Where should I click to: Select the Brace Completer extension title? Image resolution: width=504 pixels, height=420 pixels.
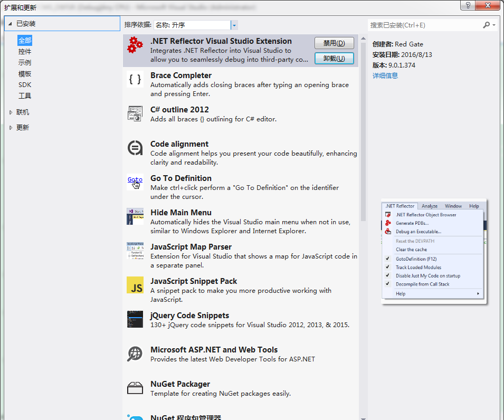click(x=181, y=75)
